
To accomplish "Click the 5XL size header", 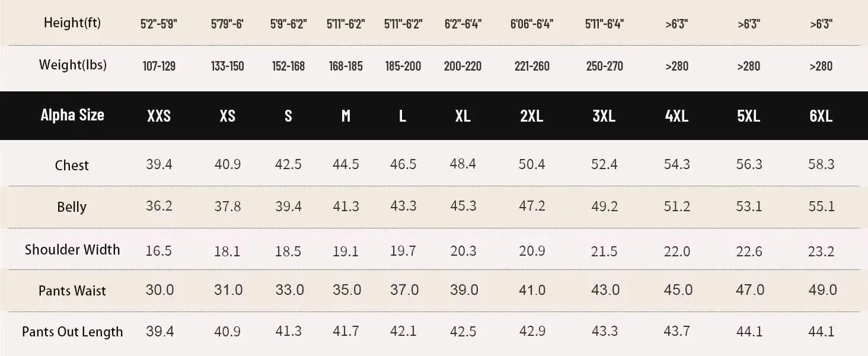I will pyautogui.click(x=749, y=116).
